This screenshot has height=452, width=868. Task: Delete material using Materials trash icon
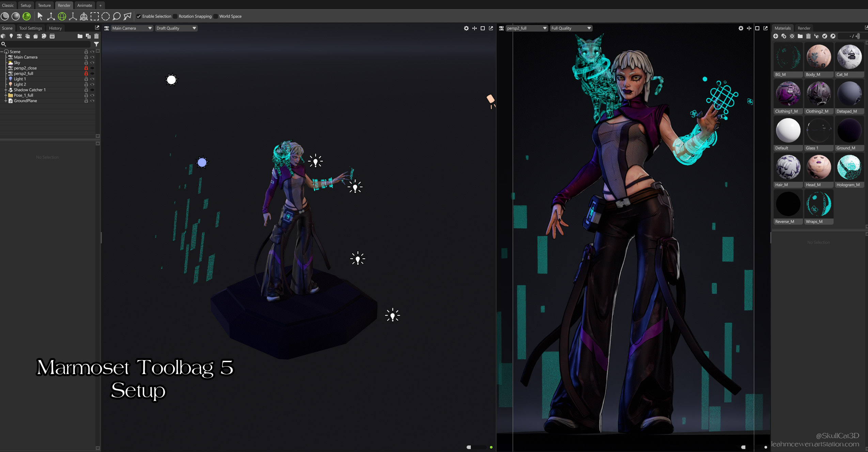pos(808,36)
